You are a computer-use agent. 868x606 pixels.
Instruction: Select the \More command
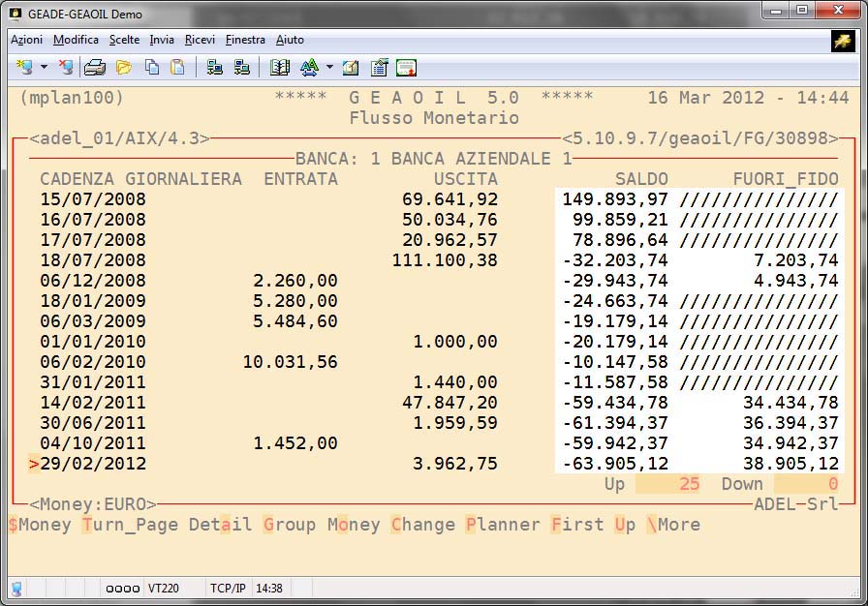point(673,525)
